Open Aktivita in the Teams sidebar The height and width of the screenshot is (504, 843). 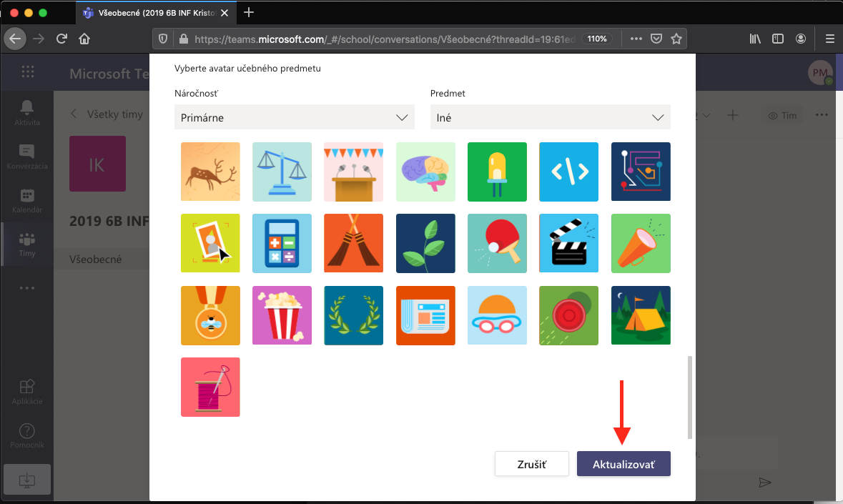click(x=27, y=113)
